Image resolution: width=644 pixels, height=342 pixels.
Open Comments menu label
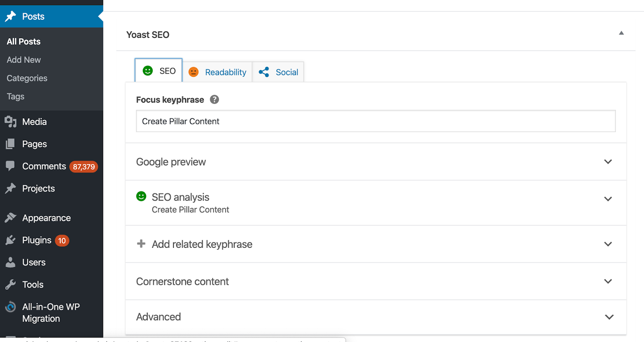[x=44, y=166]
